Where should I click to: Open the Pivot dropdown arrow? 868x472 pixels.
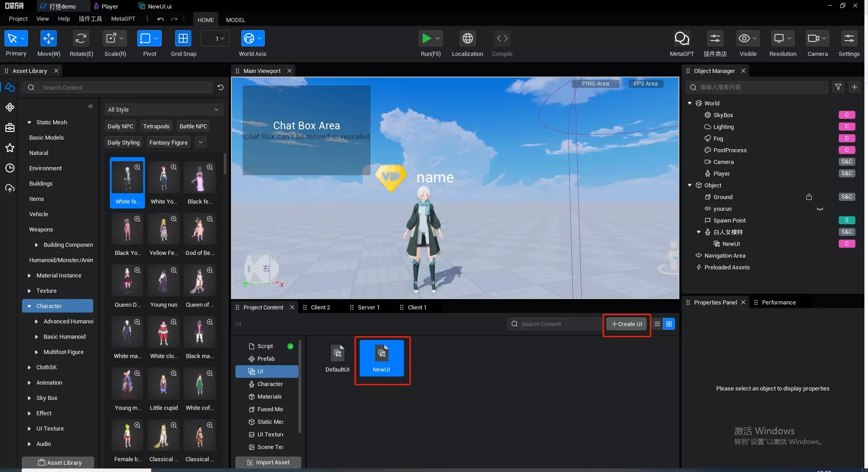(156, 39)
